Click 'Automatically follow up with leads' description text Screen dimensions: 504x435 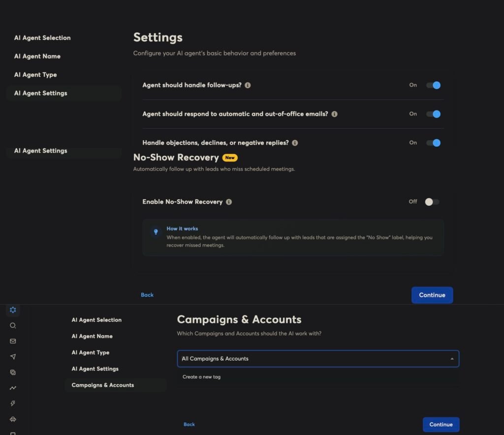[x=214, y=169]
